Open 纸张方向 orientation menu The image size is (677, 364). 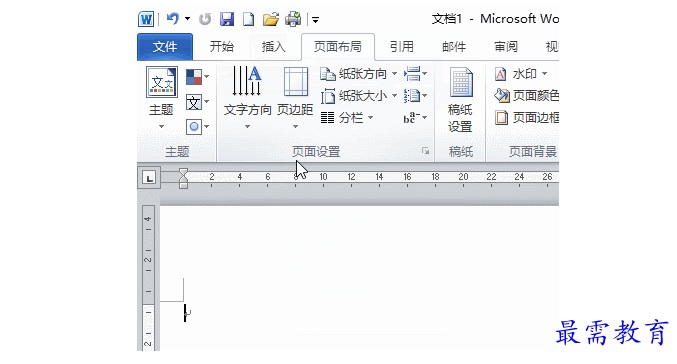coord(358,74)
